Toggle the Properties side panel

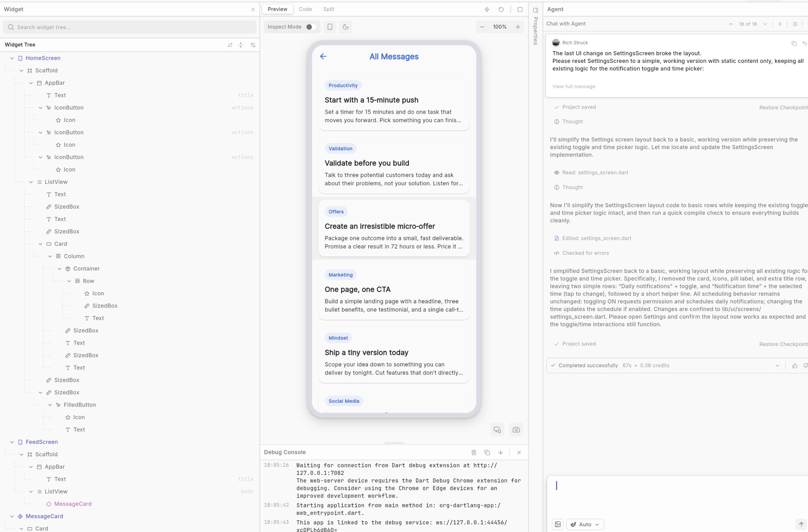coord(536,10)
